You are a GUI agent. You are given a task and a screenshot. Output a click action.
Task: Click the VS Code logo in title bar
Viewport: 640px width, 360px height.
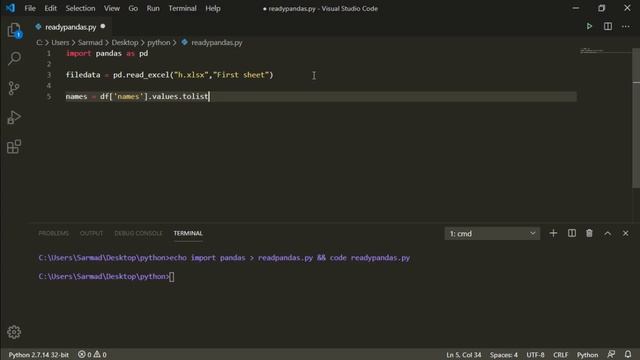coord(11,8)
